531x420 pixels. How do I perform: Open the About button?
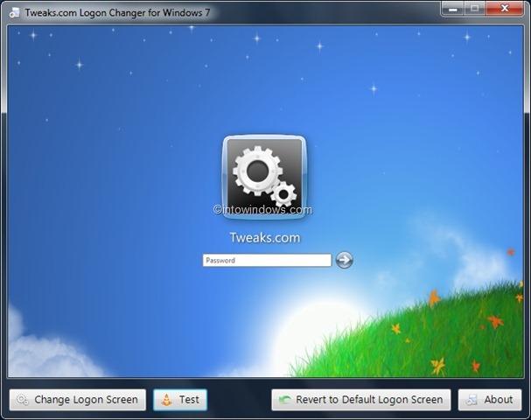490,400
